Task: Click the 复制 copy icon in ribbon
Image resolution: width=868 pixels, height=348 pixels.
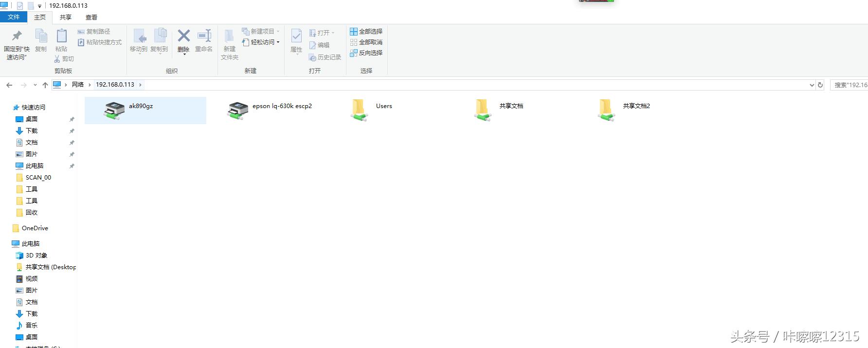Action: click(x=41, y=36)
